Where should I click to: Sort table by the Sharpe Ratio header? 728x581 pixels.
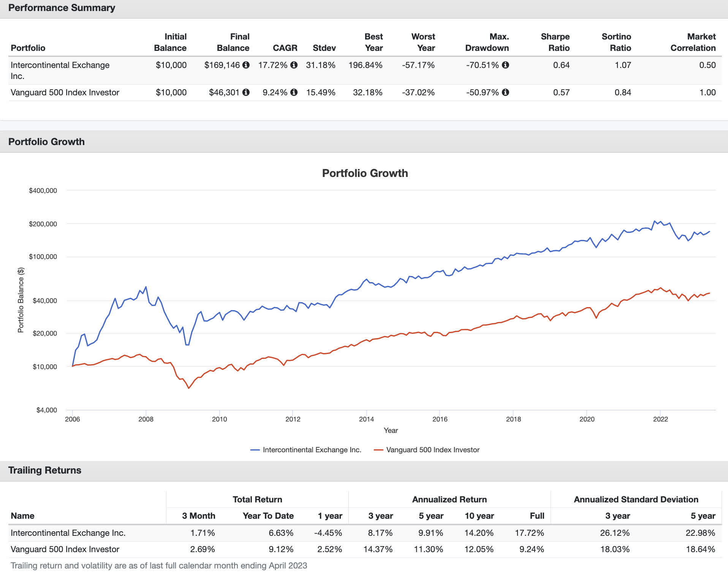555,42
